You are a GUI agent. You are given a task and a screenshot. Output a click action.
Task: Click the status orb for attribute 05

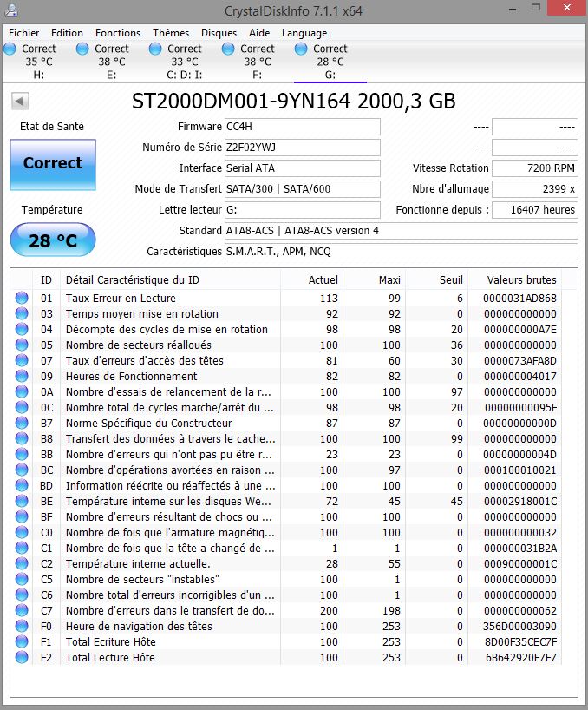[x=22, y=345]
